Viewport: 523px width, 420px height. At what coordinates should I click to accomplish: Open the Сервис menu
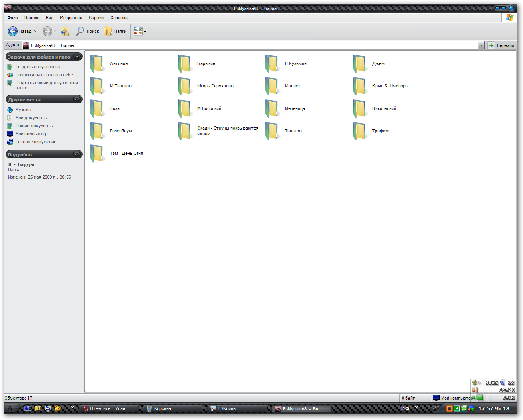coord(96,18)
